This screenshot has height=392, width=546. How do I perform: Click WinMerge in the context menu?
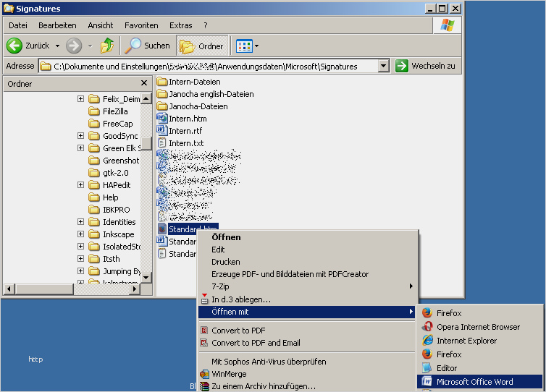(229, 374)
